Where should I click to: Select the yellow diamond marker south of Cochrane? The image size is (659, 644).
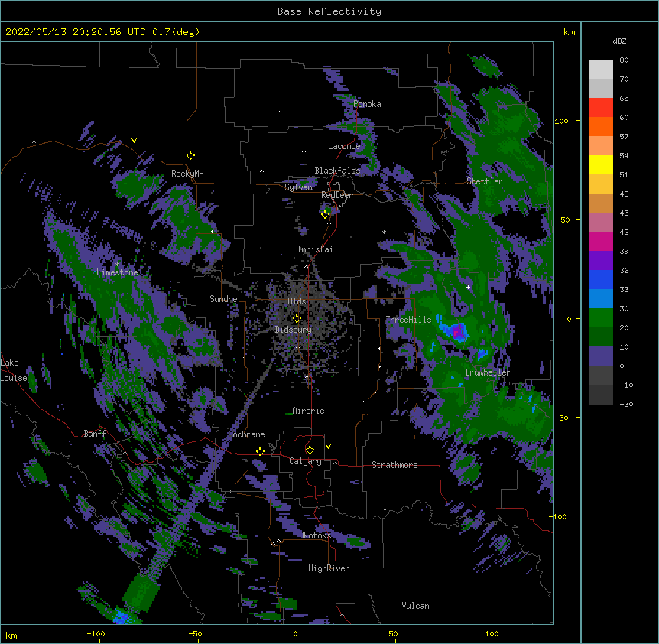click(260, 451)
